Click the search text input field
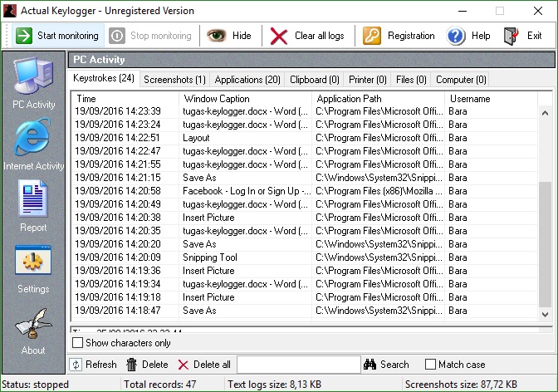Screen dimensions: 558x392 [299, 365]
